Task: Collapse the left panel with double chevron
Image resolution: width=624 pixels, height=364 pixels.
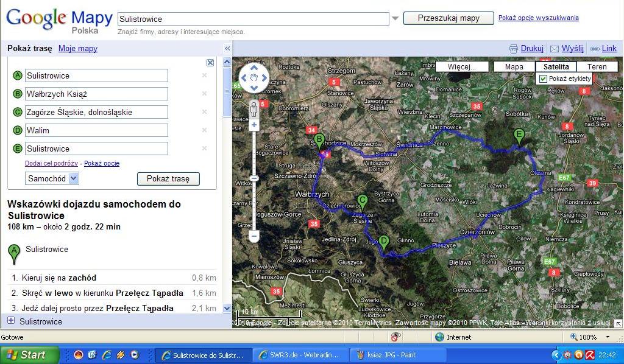Action: click(227, 49)
